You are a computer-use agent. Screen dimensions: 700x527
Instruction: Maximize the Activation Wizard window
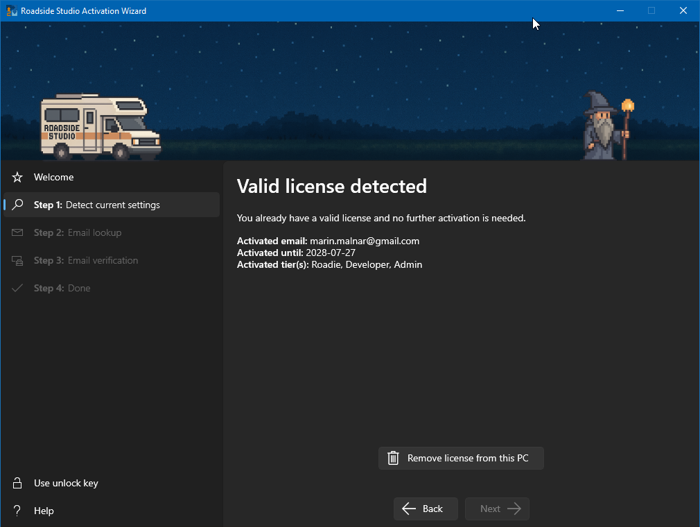[x=651, y=11]
